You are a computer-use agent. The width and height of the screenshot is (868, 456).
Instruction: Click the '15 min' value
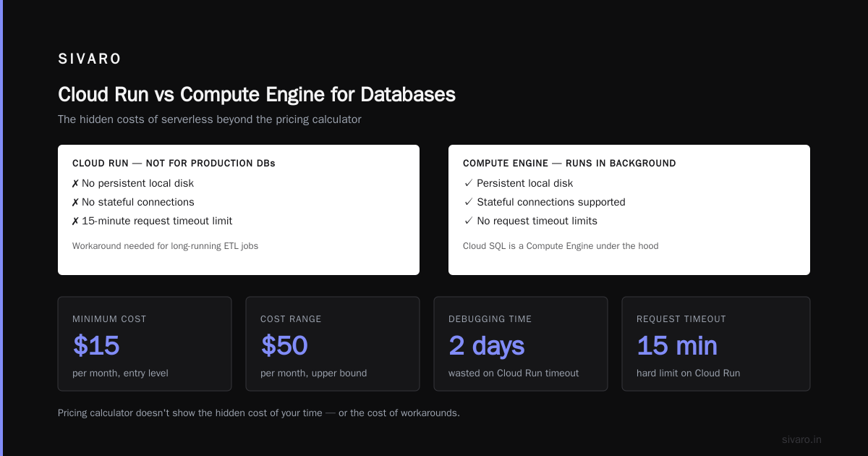coord(677,346)
